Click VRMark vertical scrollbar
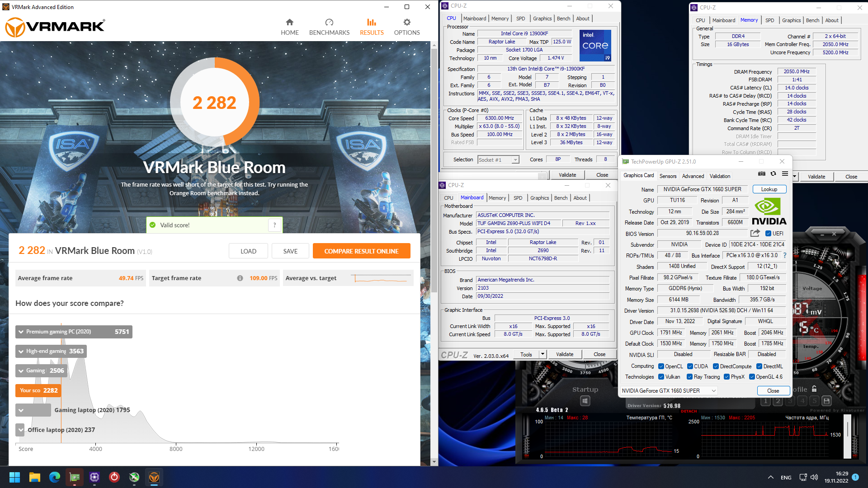 tap(434, 169)
